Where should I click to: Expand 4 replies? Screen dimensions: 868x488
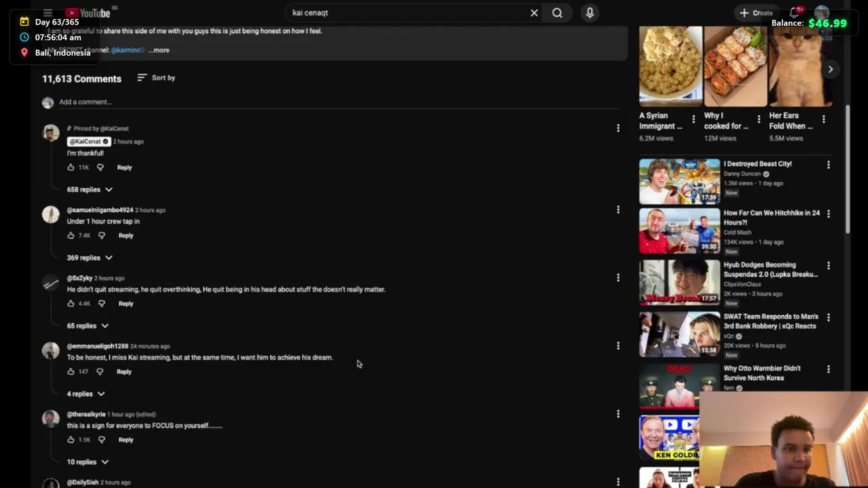[x=85, y=394]
